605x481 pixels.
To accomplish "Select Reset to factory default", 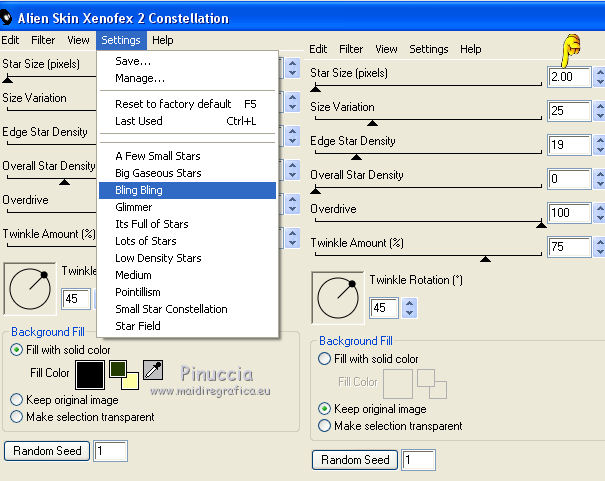I will 187,104.
